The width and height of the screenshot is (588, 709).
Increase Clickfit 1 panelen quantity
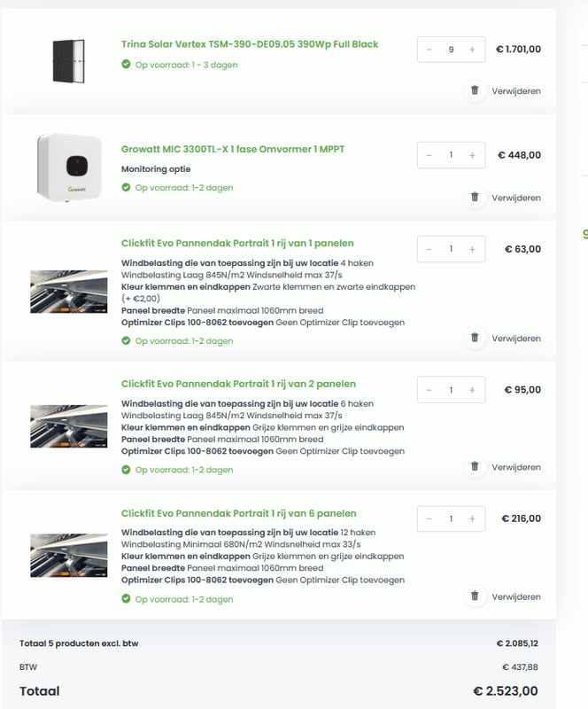(x=472, y=249)
